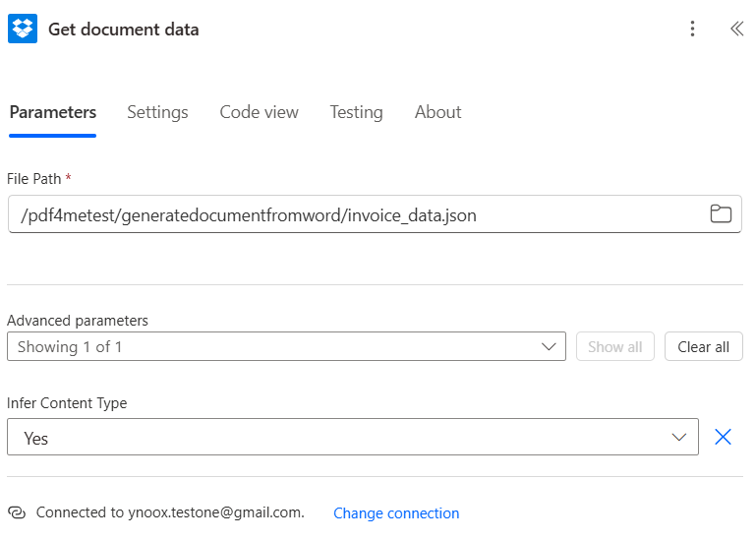Click the Infer Content Type label
The width and height of the screenshot is (756, 541).
click(67, 403)
